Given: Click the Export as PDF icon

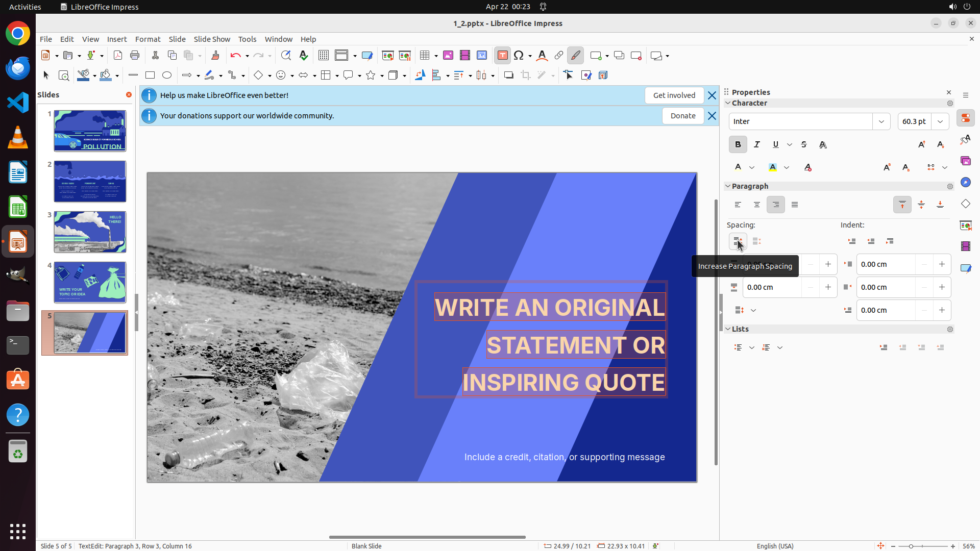Looking at the screenshot, I should tap(118, 56).
